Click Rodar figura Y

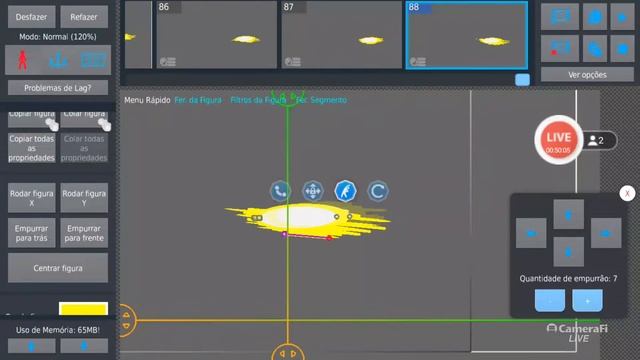click(84, 198)
